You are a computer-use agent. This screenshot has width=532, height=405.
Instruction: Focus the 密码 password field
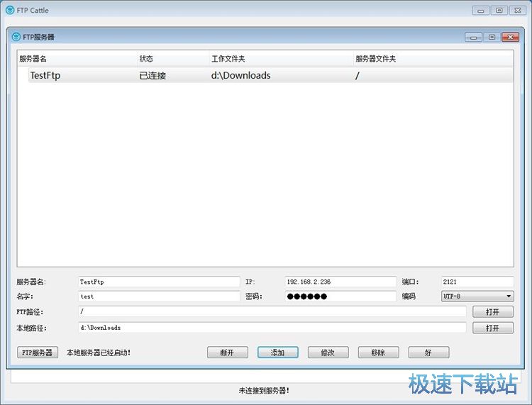tap(340, 296)
